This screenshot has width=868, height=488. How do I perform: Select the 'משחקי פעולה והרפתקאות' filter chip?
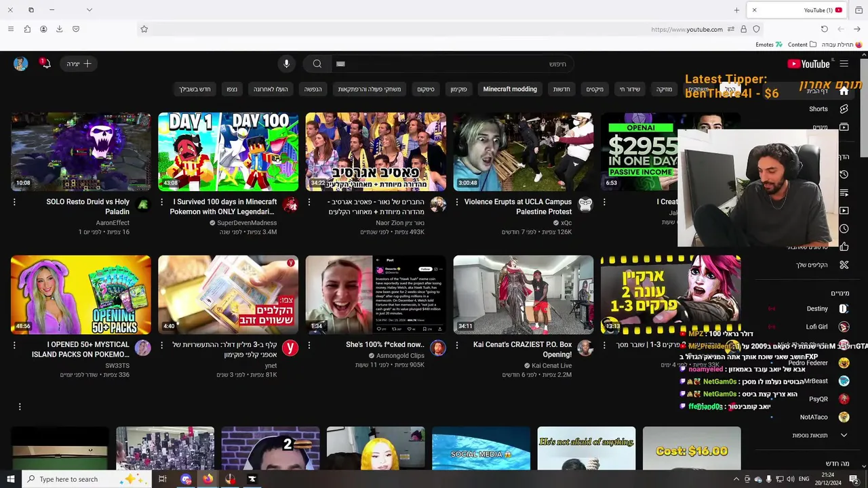point(370,89)
